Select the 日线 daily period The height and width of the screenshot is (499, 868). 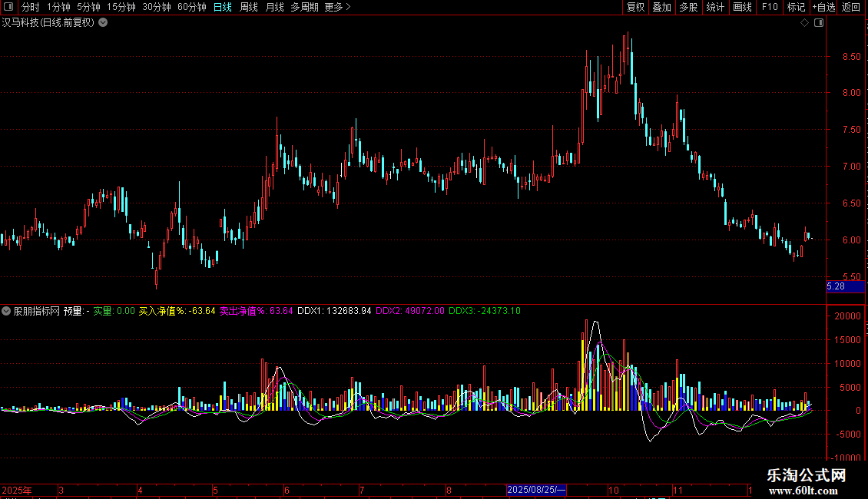(223, 7)
